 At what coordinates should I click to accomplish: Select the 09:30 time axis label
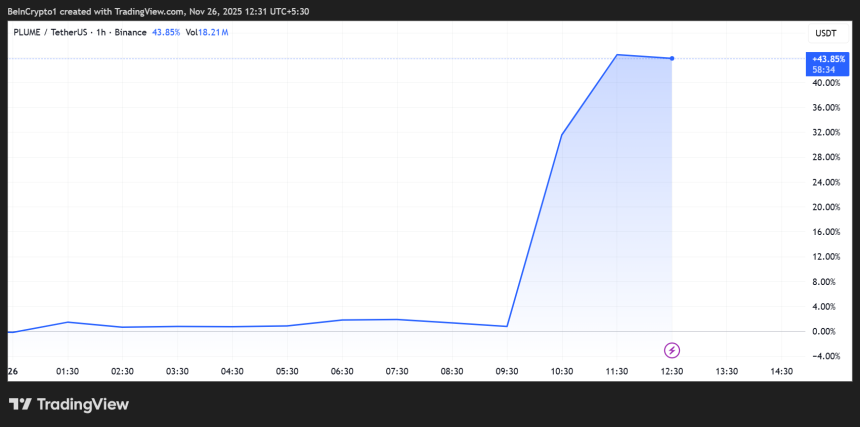pyautogui.click(x=507, y=371)
